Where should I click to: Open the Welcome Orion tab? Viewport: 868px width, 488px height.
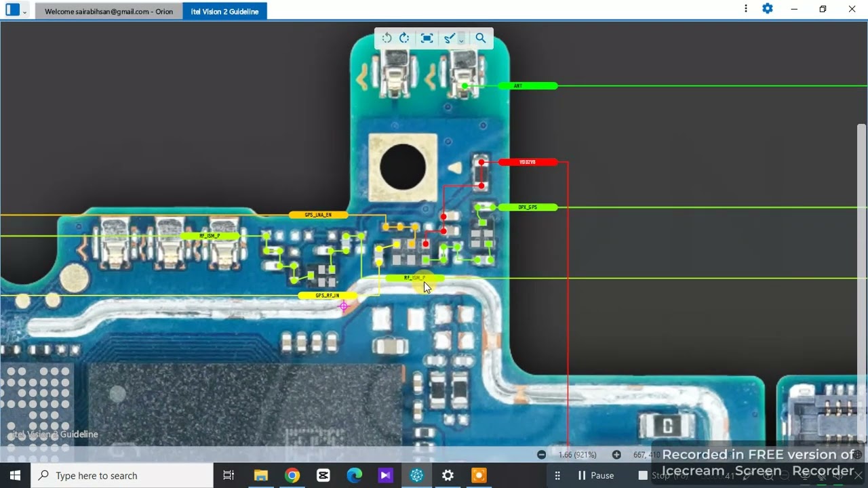pyautogui.click(x=108, y=12)
